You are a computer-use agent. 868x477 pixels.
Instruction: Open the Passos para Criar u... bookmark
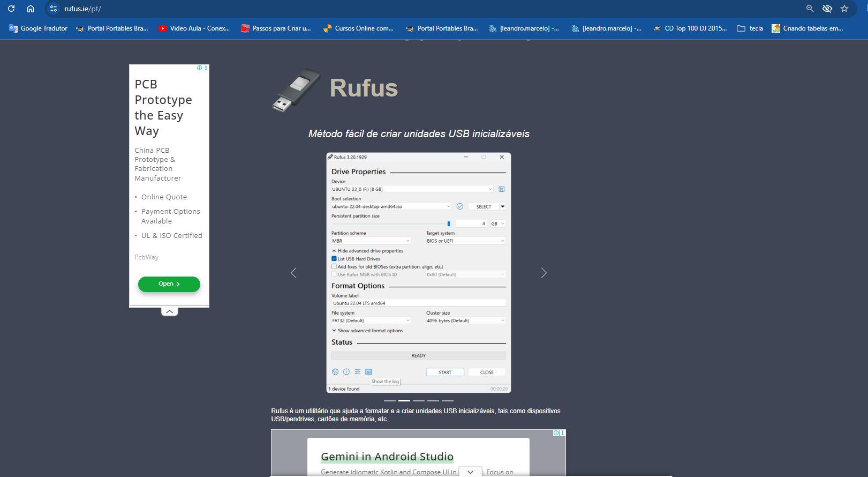[x=276, y=28]
